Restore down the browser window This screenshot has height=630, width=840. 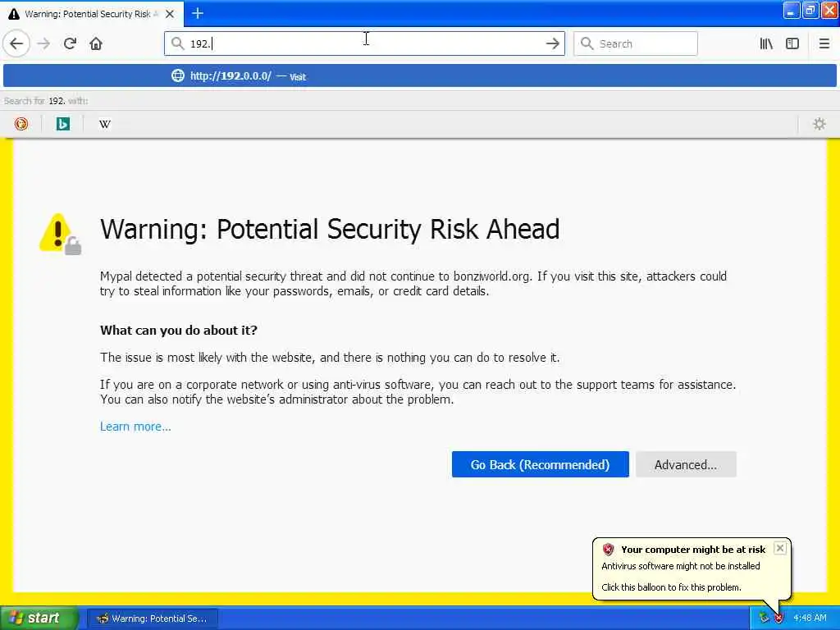coord(810,10)
